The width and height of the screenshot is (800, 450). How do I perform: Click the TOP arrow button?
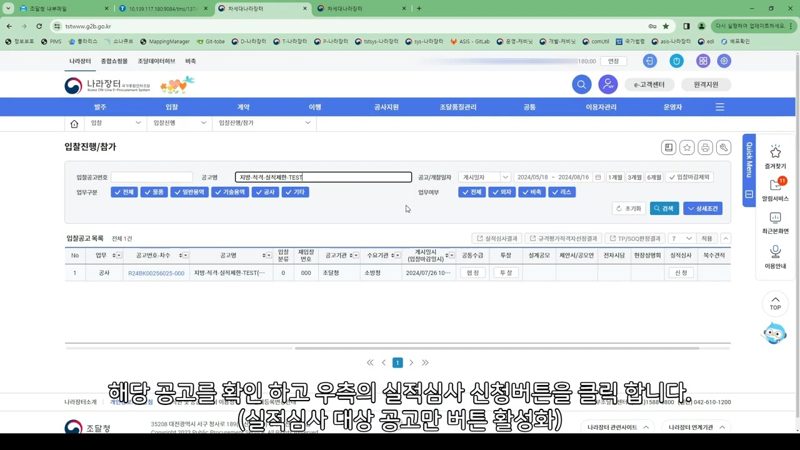tap(775, 304)
